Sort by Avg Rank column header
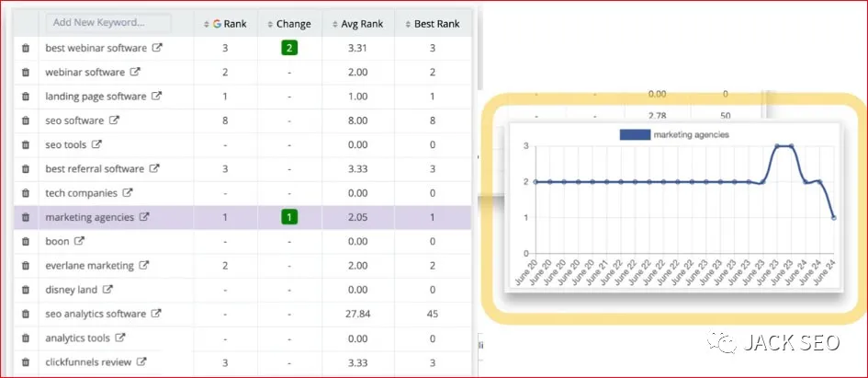 [x=357, y=24]
